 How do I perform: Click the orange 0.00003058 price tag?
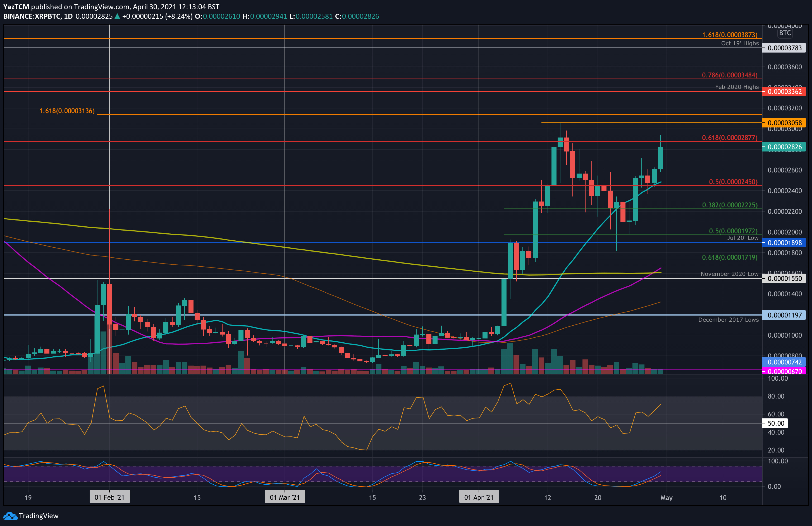784,123
